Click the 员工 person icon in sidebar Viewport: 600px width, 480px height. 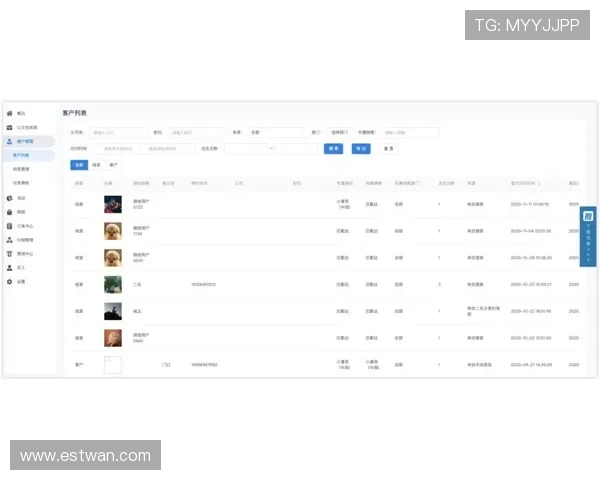9,268
